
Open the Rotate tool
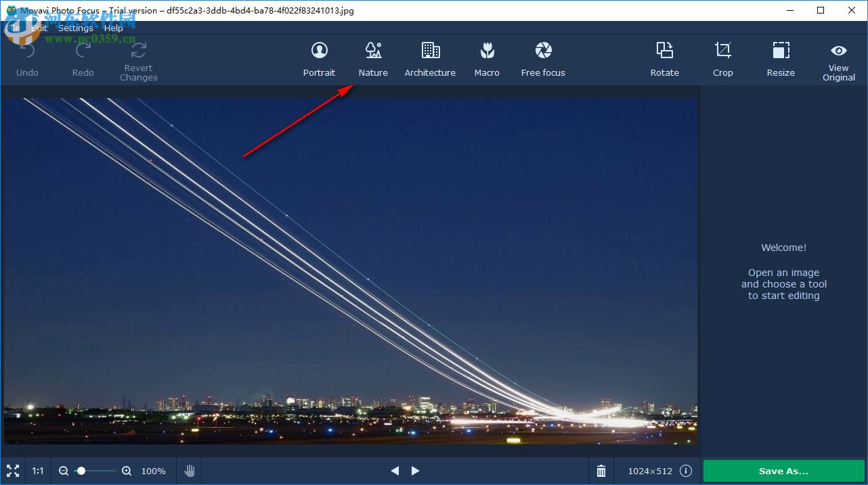[664, 59]
